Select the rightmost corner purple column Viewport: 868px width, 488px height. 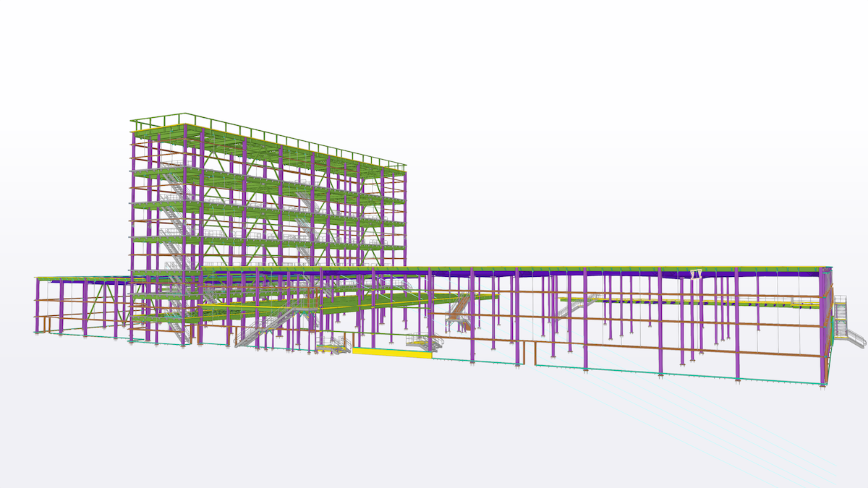point(822,325)
